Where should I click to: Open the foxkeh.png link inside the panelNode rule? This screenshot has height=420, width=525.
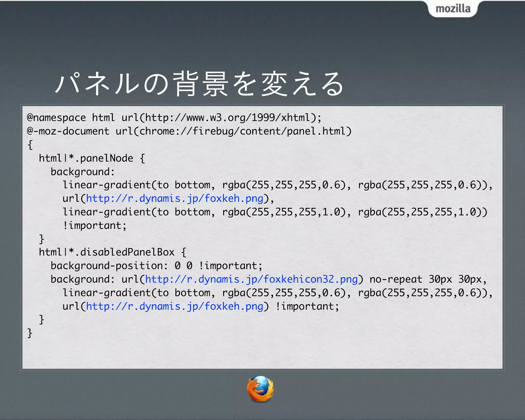point(175,199)
